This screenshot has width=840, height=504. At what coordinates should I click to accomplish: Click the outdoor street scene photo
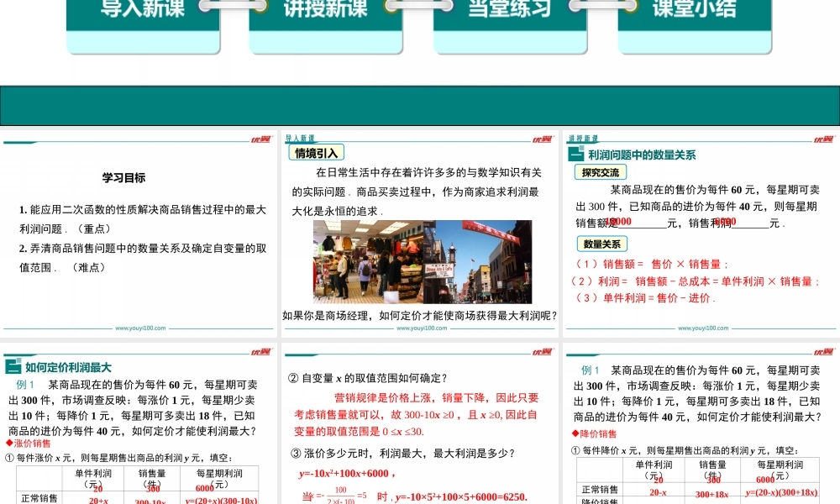tap(478, 262)
